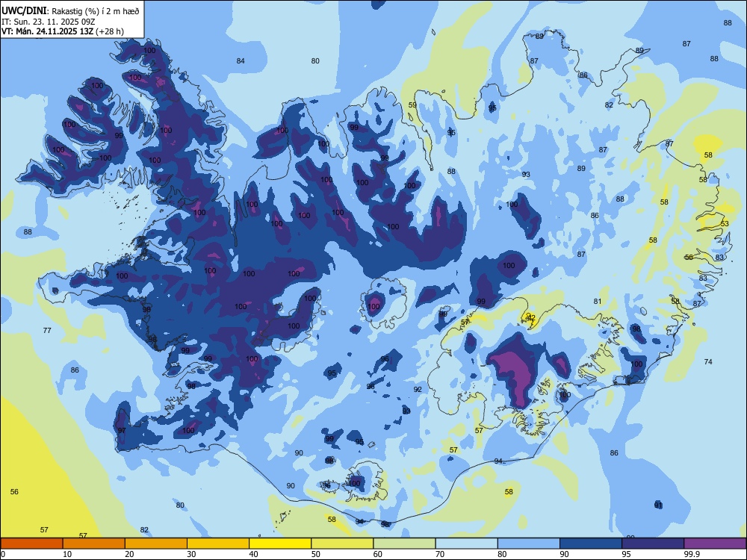
Task: Click the map value '91' in the southeast sea
Action: click(x=658, y=505)
